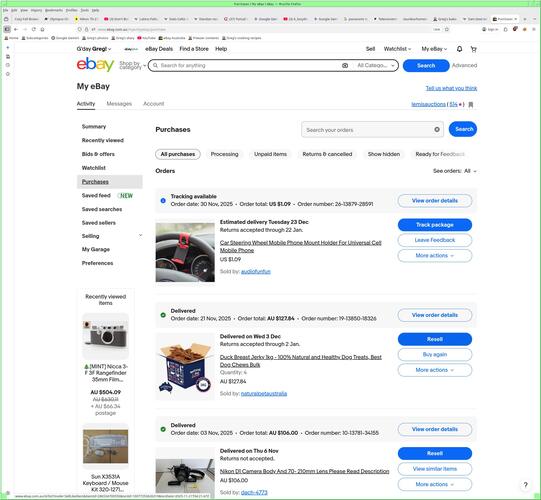Select the Show hidden filter
The image size is (541, 500).
click(x=384, y=154)
